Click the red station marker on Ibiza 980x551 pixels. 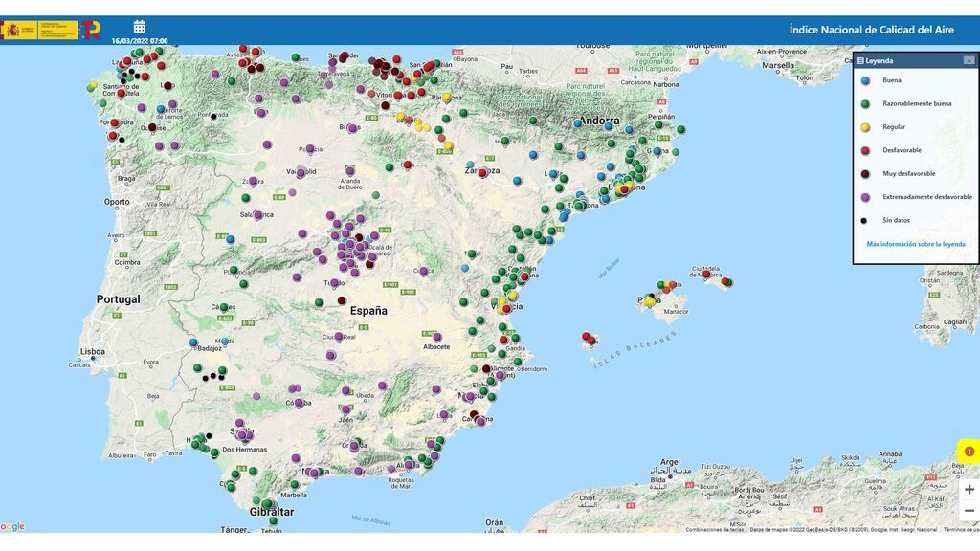[x=587, y=337]
